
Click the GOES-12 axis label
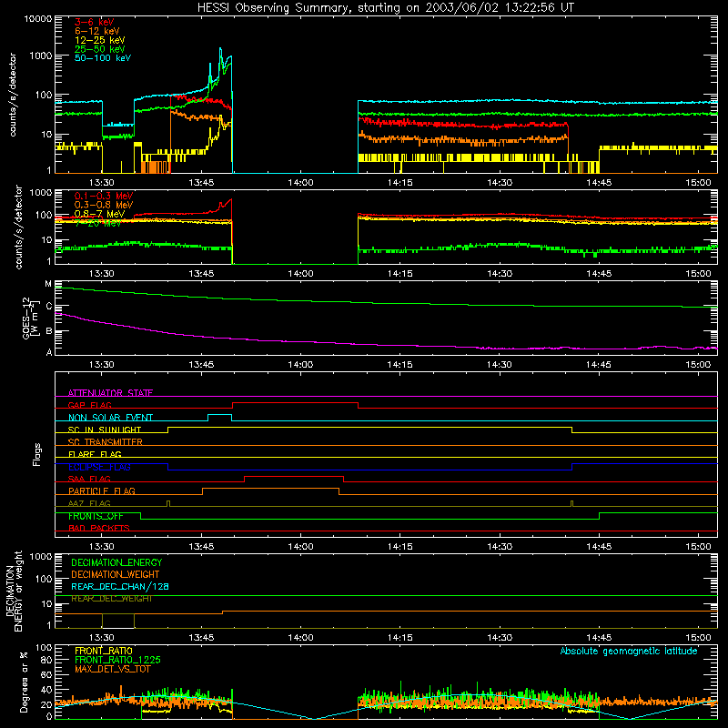pos(29,318)
